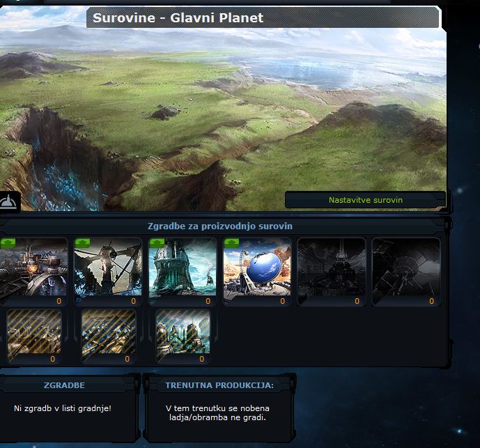The image size is (480, 448).
Task: Open the third striped storage tank building
Action: click(183, 333)
